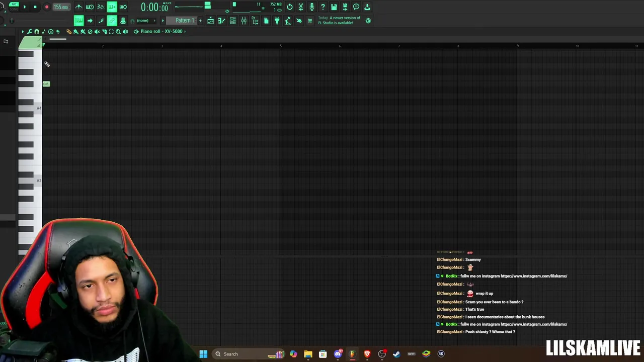
Task: Click the speech bubble project info icon
Action: 356,7
